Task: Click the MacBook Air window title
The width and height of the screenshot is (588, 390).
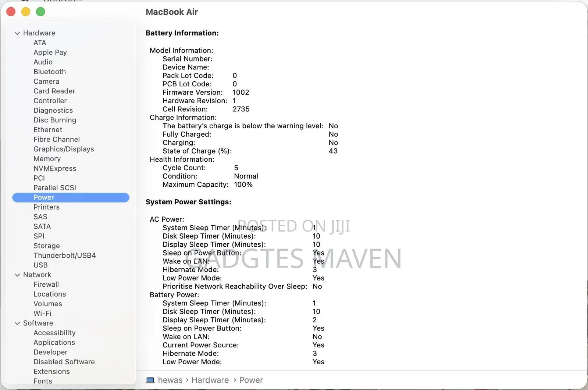Action: click(172, 12)
